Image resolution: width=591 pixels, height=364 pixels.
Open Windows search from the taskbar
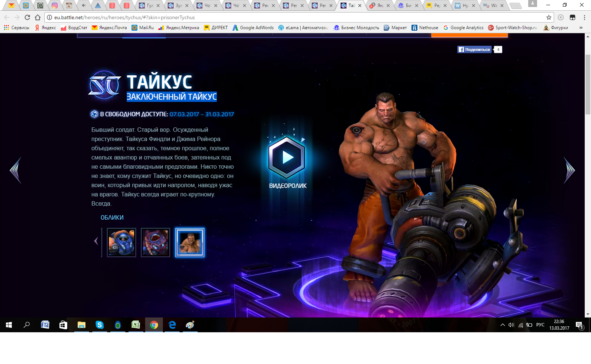point(27,325)
